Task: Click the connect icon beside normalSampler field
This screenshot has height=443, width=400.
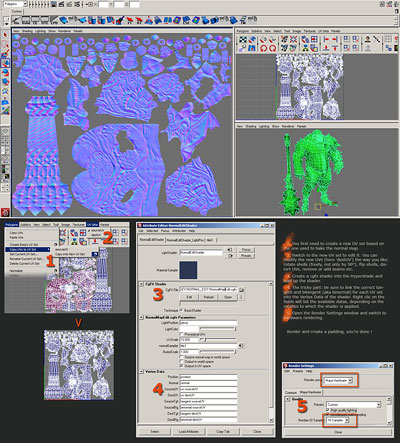Action: click(x=241, y=346)
